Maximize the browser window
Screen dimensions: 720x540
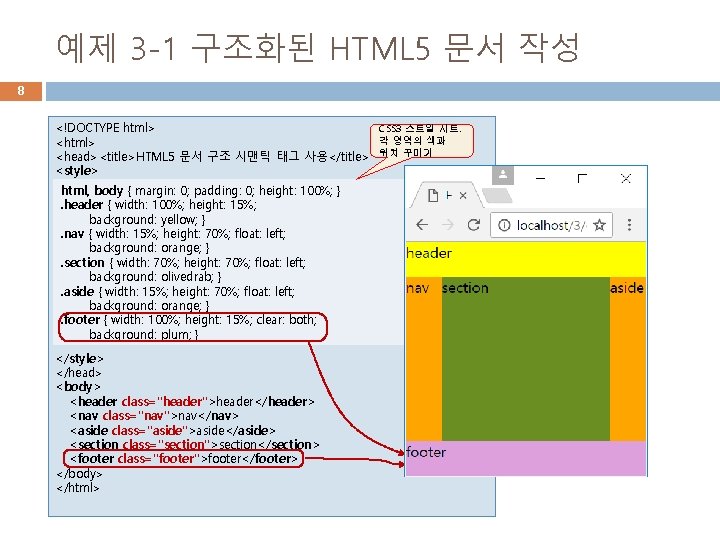[582, 178]
